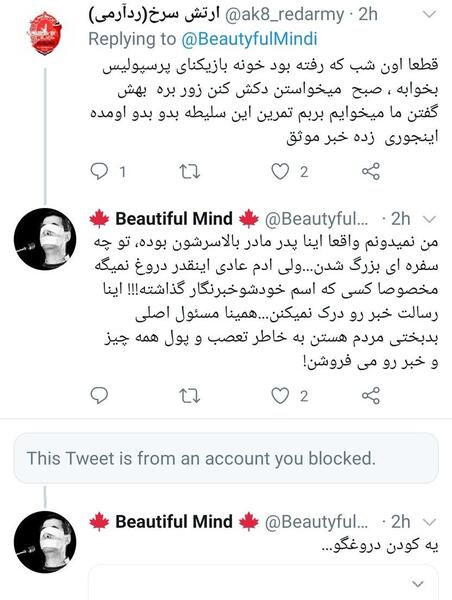The image size is (452, 600).
Task: Reply to the ak8_redarmy tweet
Action: 99,171
